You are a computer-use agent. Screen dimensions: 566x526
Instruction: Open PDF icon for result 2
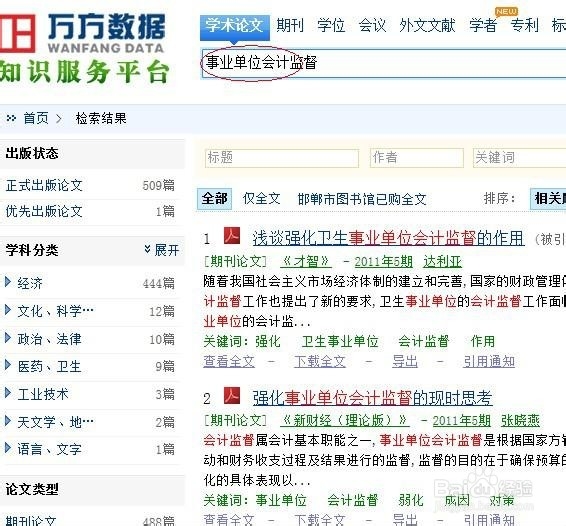[232, 395]
